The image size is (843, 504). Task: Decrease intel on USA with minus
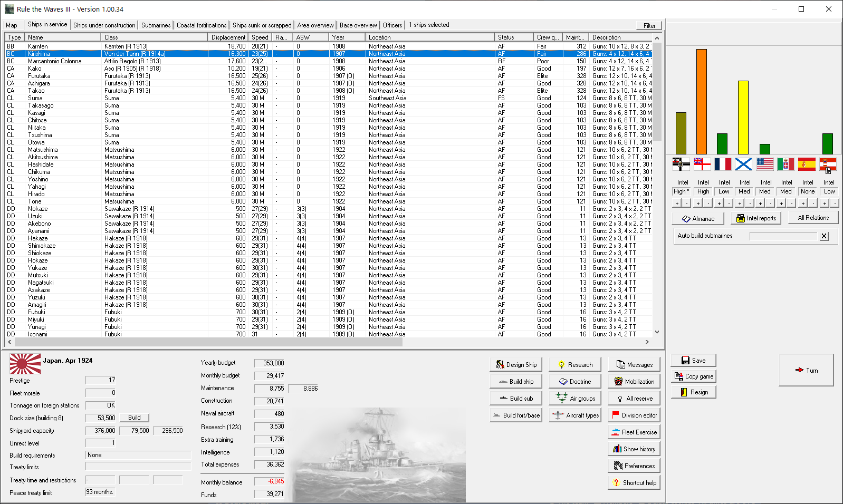pos(770,203)
